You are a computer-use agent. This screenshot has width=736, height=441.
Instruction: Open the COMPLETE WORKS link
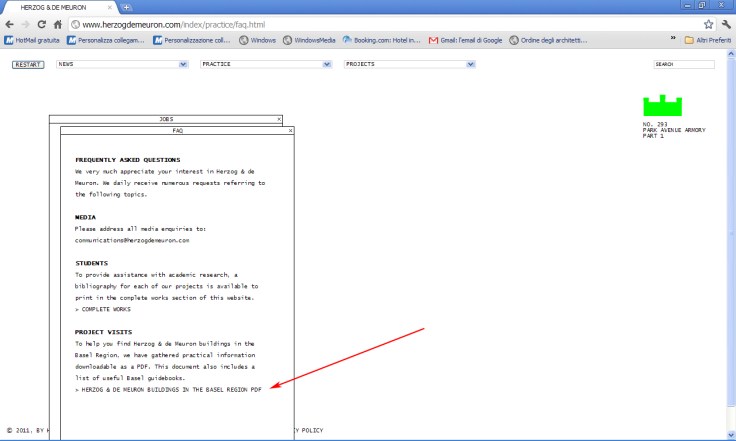(103, 309)
